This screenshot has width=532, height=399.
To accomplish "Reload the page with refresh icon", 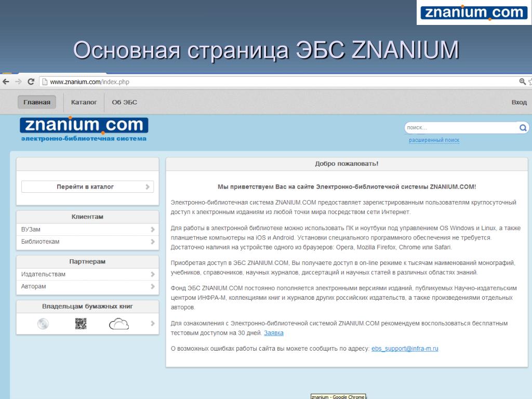I will pos(31,82).
